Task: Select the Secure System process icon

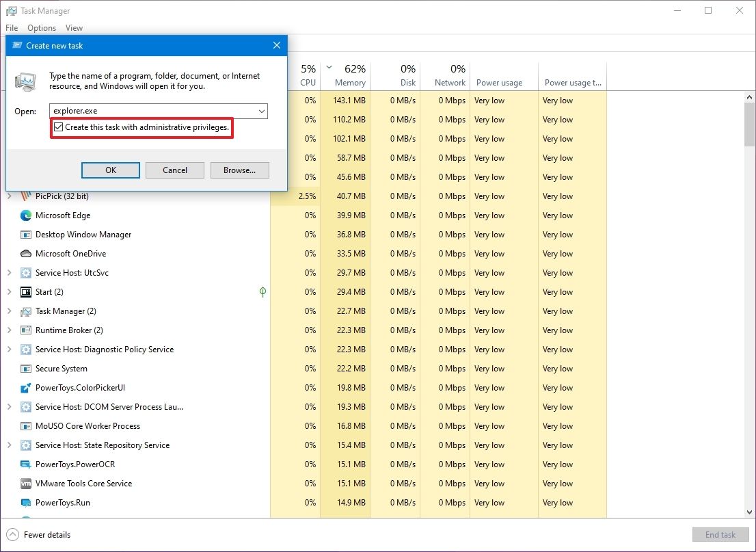Action: pos(25,369)
